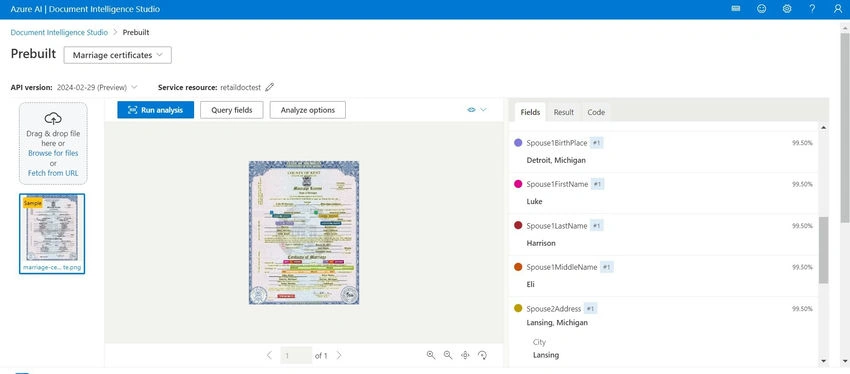Click the fields panel scrollbar thumb
Viewport: 850px width, 374px height.
coord(823,250)
